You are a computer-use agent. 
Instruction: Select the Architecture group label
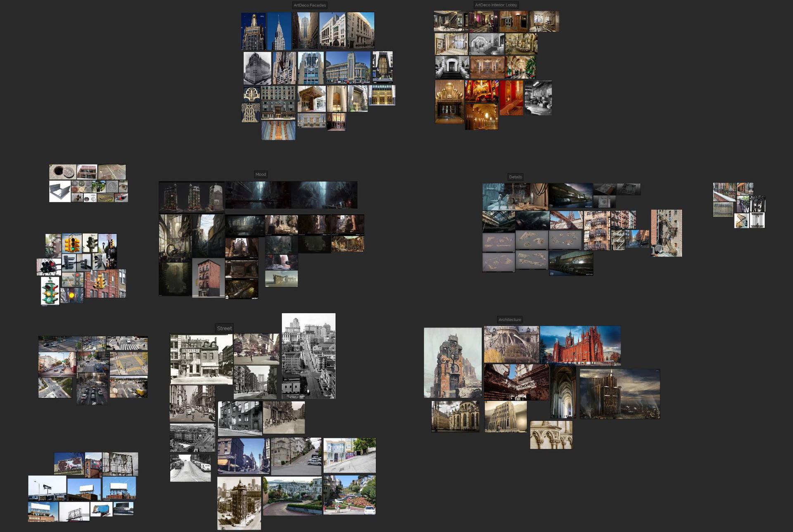tap(510, 320)
